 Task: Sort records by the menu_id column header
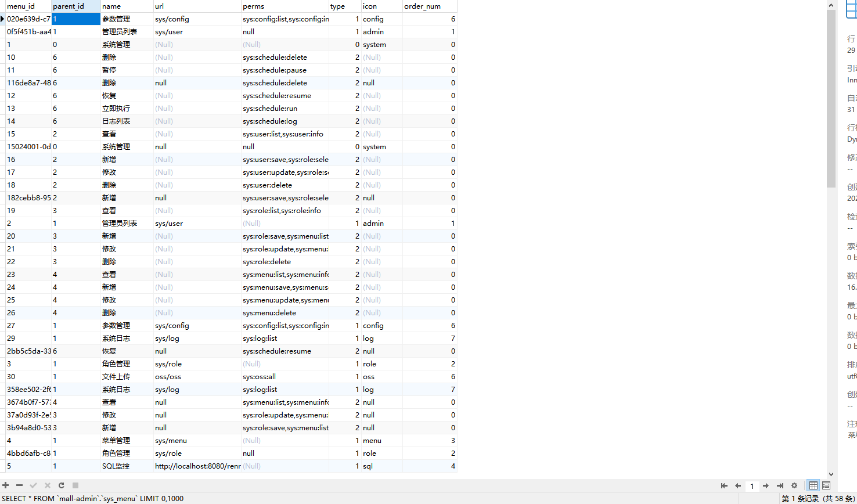tap(23, 6)
